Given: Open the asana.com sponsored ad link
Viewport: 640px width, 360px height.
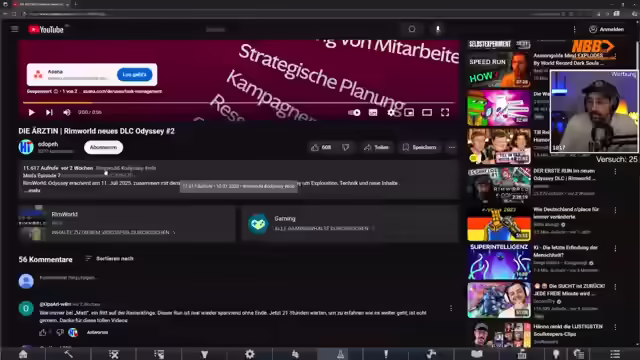Looking at the screenshot, I should coord(122,91).
